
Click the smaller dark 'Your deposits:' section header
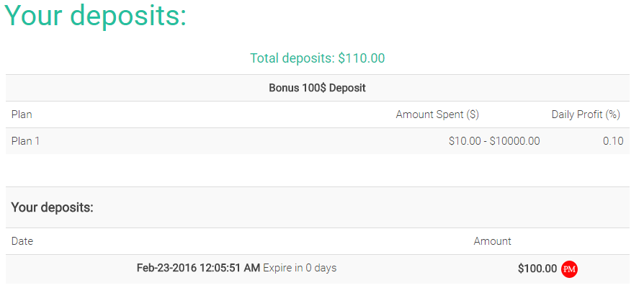(x=53, y=207)
